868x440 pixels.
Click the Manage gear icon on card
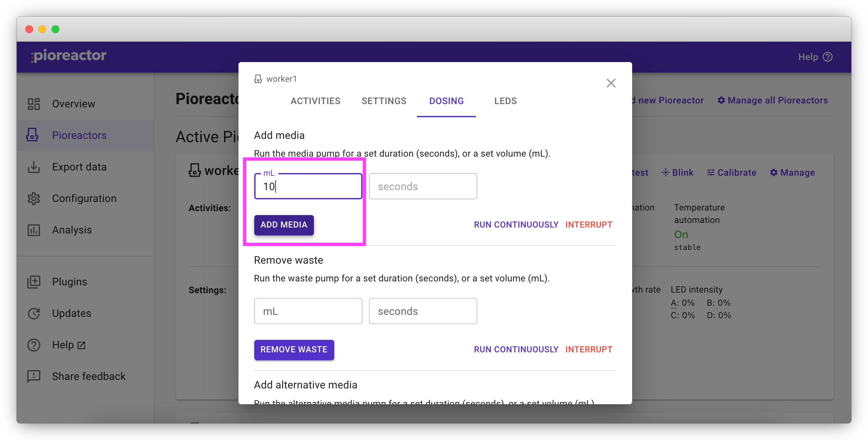click(x=773, y=173)
